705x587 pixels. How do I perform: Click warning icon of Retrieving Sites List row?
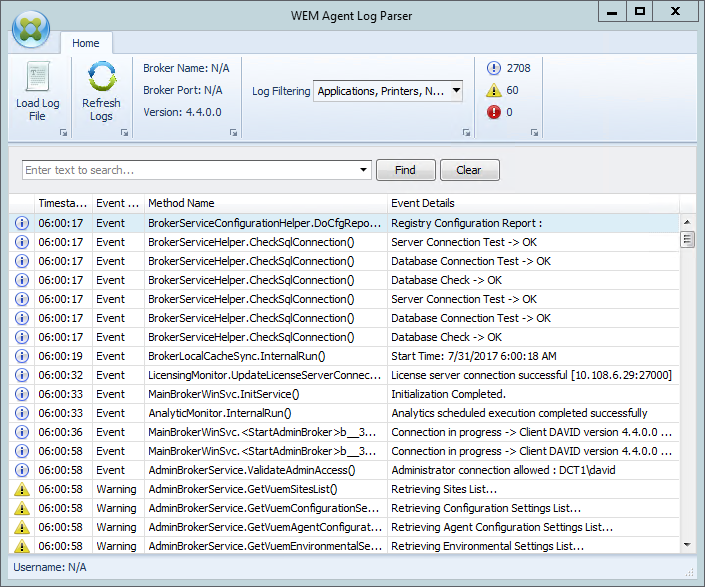tap(22, 489)
